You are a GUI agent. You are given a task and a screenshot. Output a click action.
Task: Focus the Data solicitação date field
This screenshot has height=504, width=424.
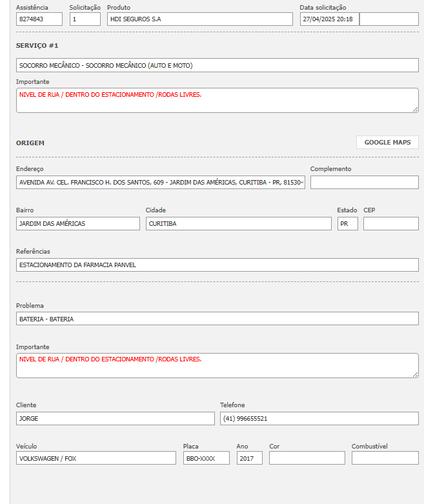pos(329,19)
